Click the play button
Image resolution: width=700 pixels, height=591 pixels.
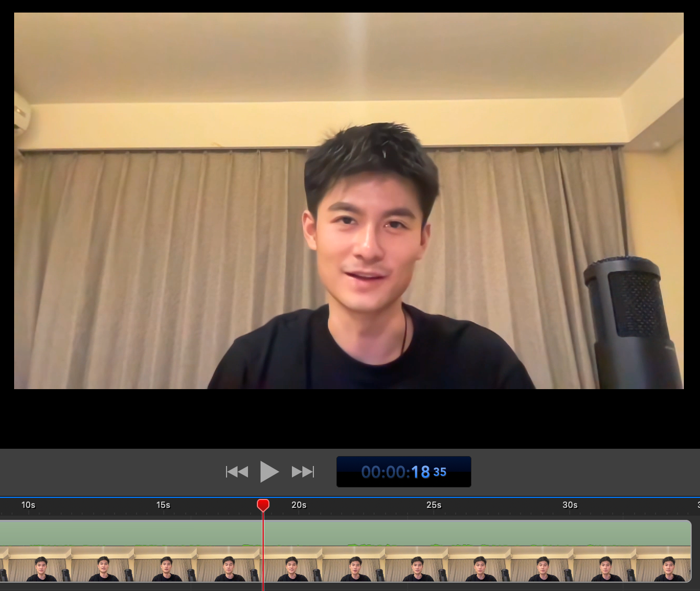point(269,472)
